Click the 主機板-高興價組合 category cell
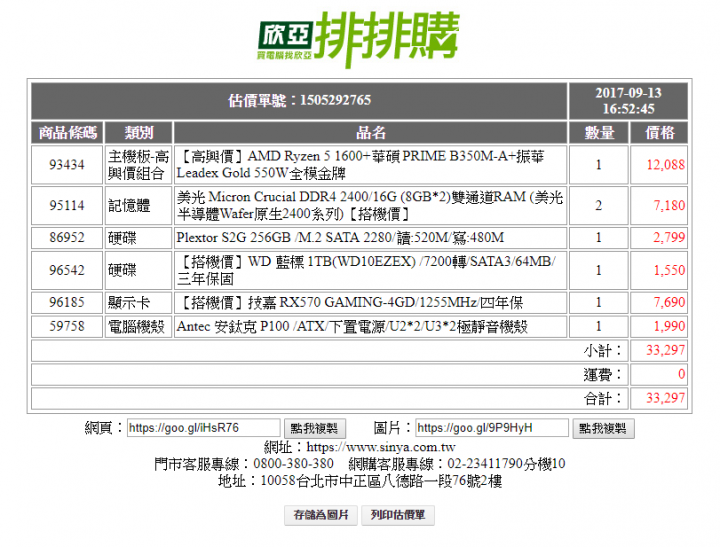The height and width of the screenshot is (547, 720). tap(139, 165)
